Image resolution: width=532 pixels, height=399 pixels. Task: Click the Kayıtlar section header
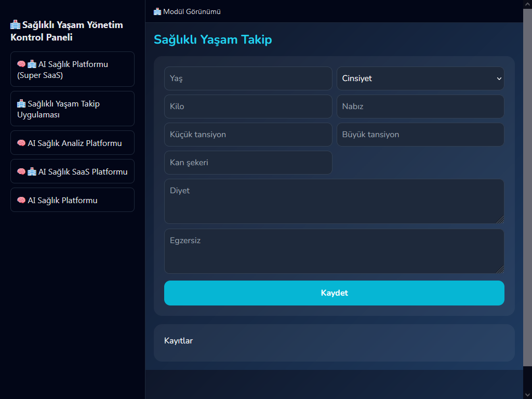[178, 341]
